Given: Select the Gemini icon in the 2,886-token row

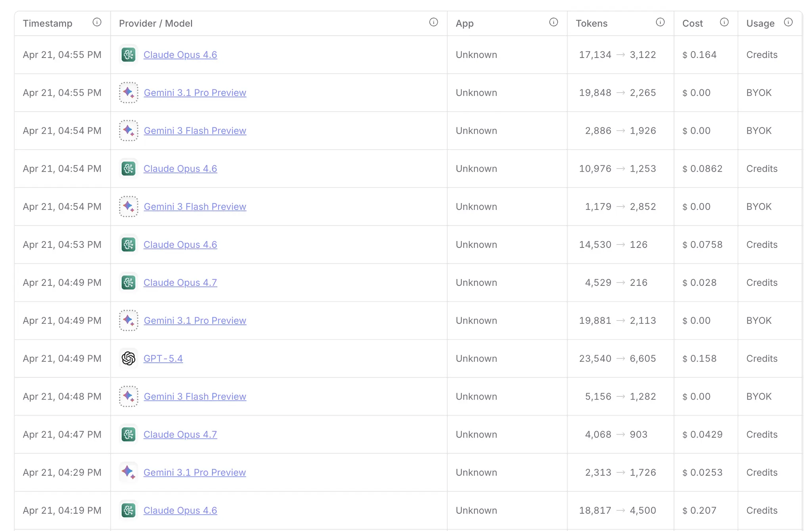Looking at the screenshot, I should coord(128,131).
